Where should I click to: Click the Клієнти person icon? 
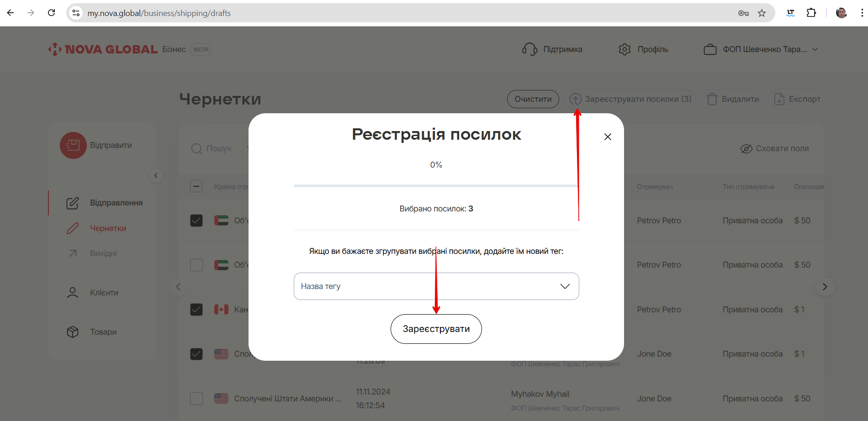pos(73,293)
